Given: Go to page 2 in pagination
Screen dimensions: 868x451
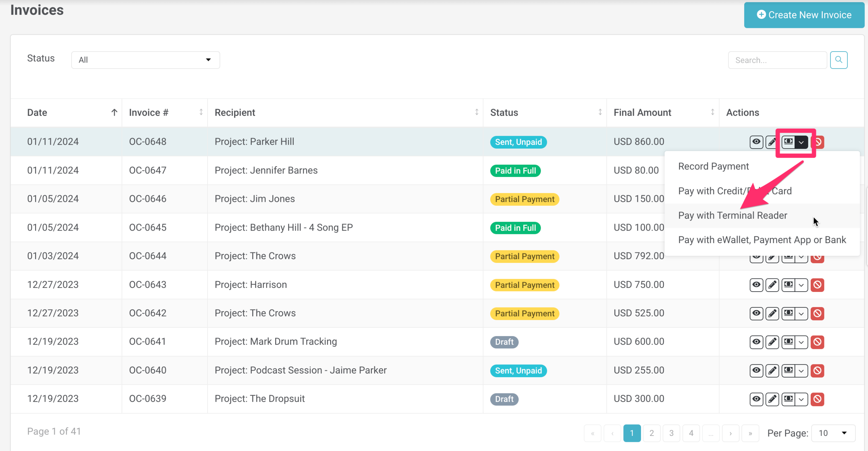Looking at the screenshot, I should coord(651,433).
